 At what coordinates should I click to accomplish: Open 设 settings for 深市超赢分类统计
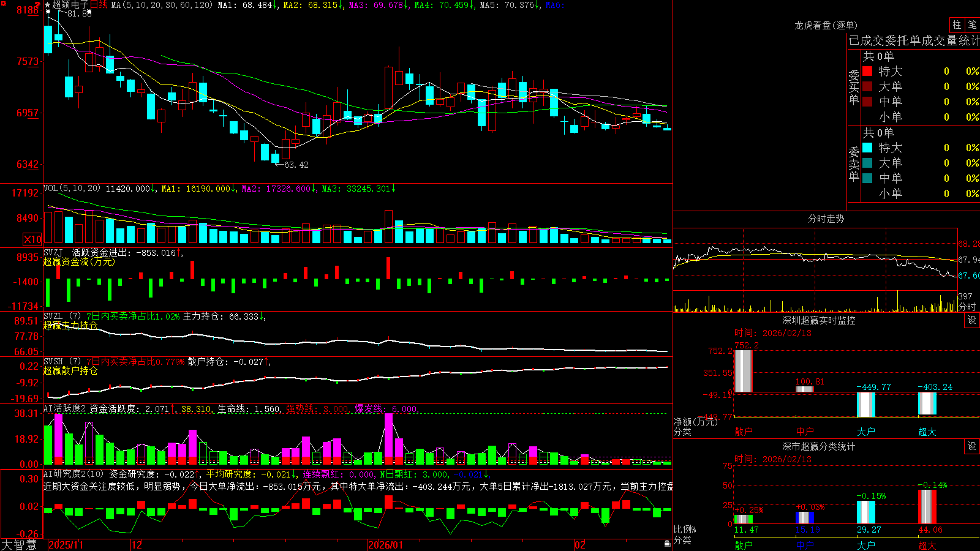[x=972, y=446]
